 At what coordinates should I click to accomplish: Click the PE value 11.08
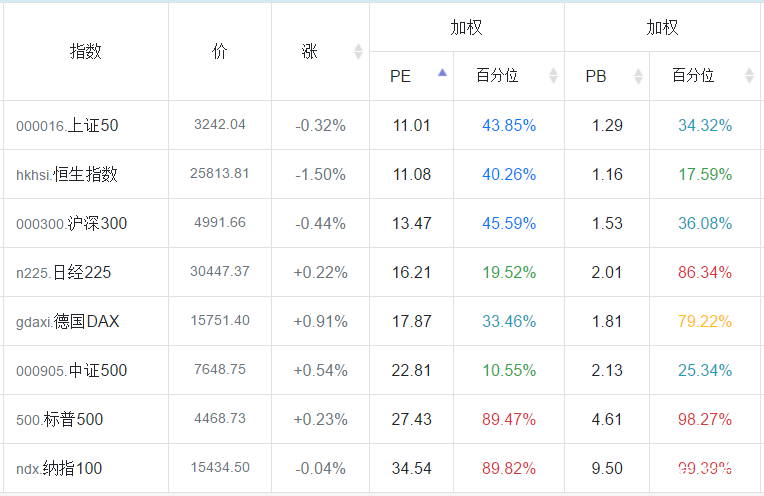coord(412,174)
